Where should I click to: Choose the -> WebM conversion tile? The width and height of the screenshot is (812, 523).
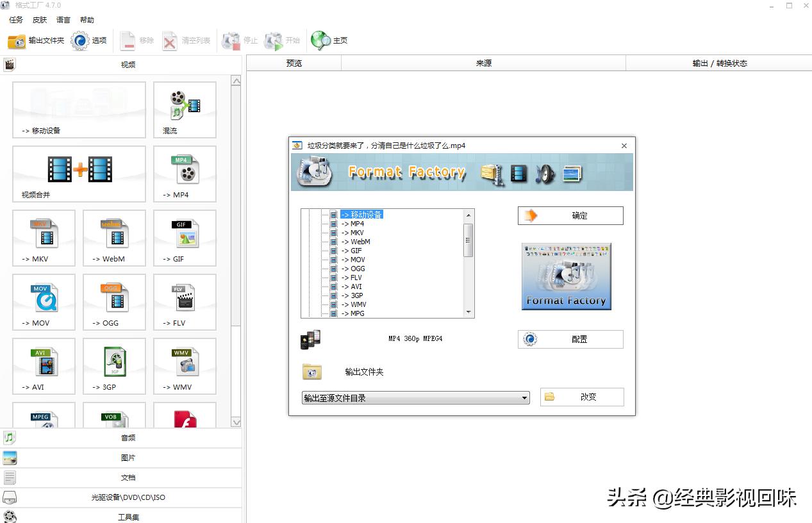(x=114, y=238)
